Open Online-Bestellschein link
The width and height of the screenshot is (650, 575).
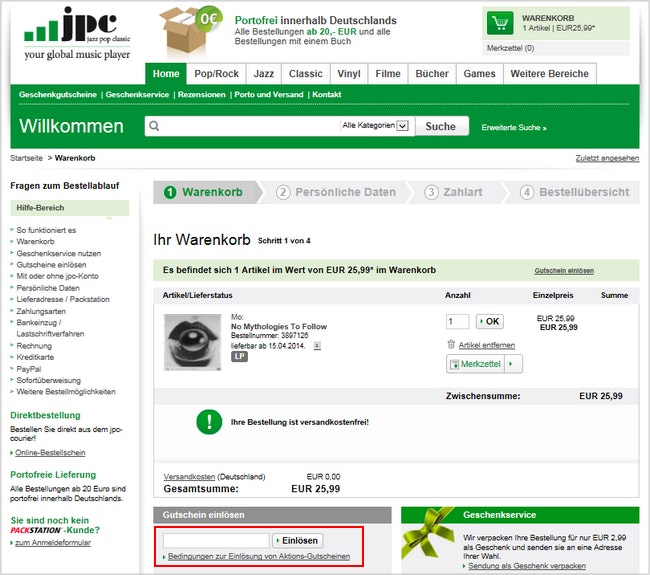tap(50, 453)
